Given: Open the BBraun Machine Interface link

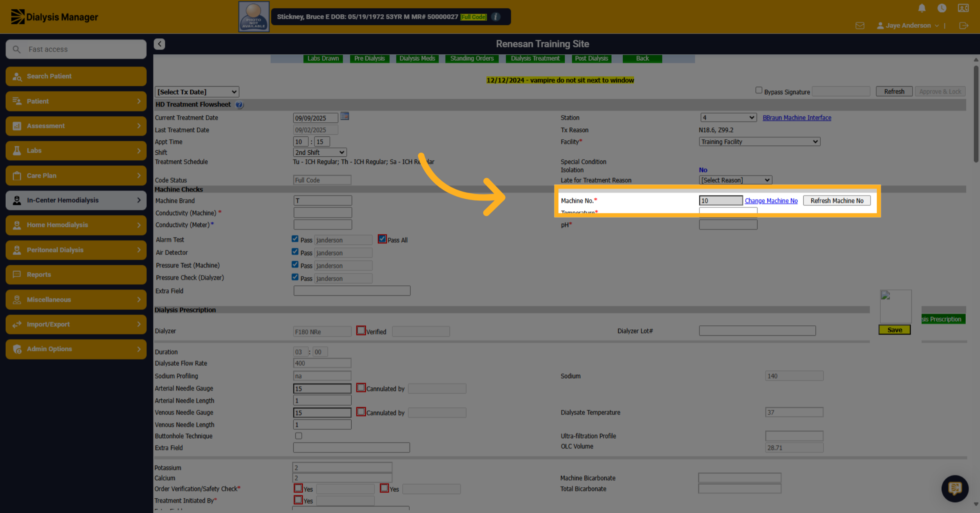Looking at the screenshot, I should (797, 118).
